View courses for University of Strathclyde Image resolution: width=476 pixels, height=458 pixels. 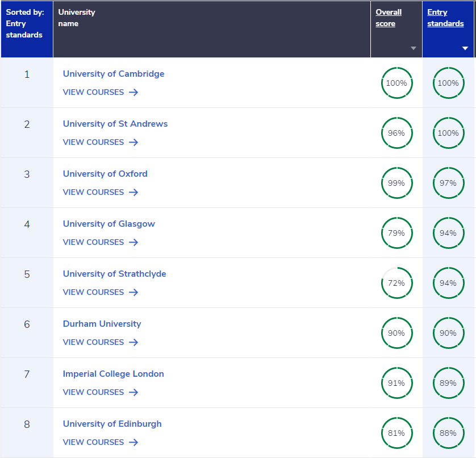click(101, 292)
